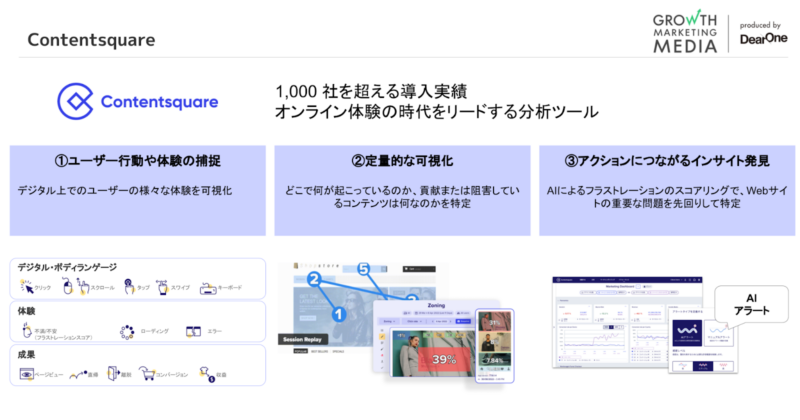Select the swipe gesture icon (スワイプ)
The height and width of the screenshot is (420, 800).
162,287
